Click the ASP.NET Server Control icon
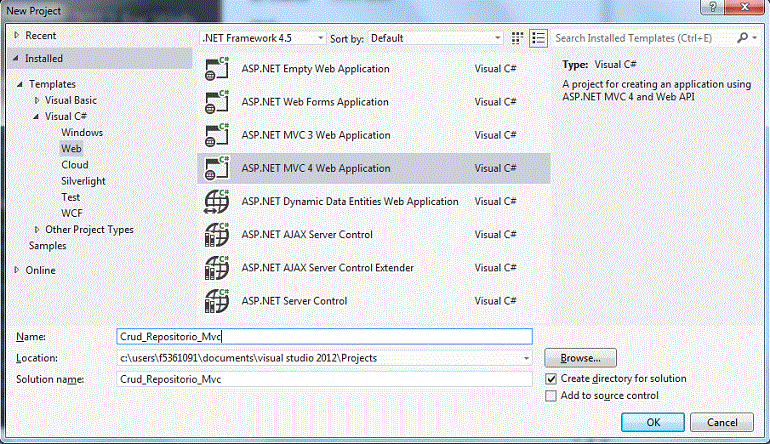 [217, 301]
